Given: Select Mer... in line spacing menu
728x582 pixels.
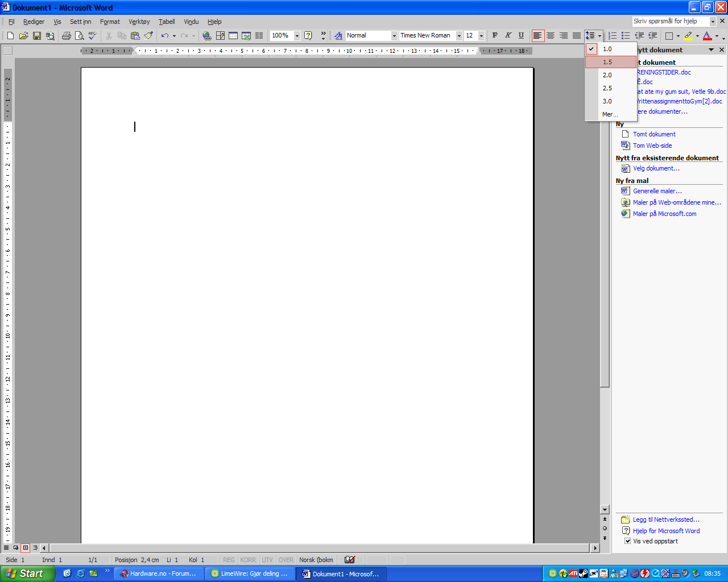Looking at the screenshot, I should pyautogui.click(x=611, y=114).
